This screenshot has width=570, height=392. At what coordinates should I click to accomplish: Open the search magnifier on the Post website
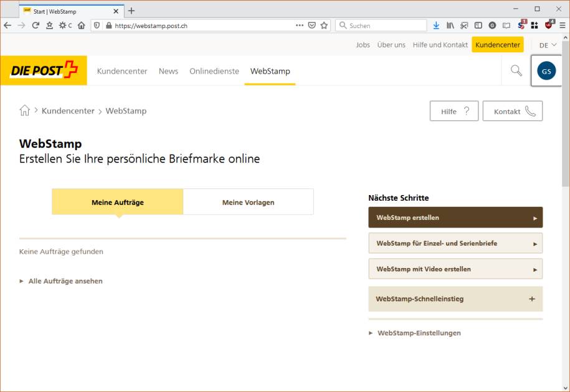(515, 70)
